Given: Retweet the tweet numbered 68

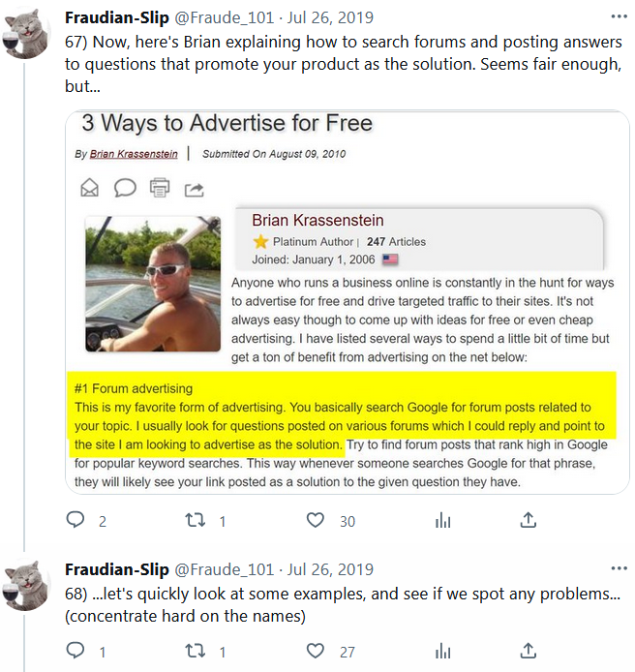Looking at the screenshot, I should (x=195, y=651).
